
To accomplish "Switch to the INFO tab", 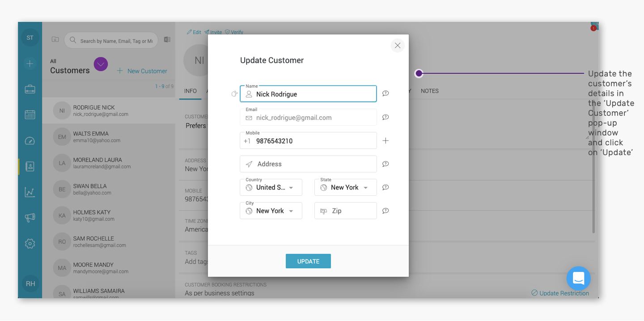I will click(x=191, y=91).
